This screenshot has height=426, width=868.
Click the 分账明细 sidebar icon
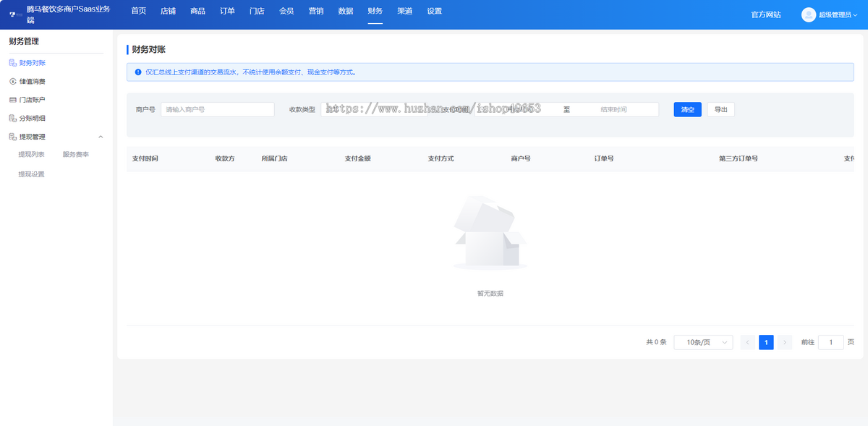12,118
